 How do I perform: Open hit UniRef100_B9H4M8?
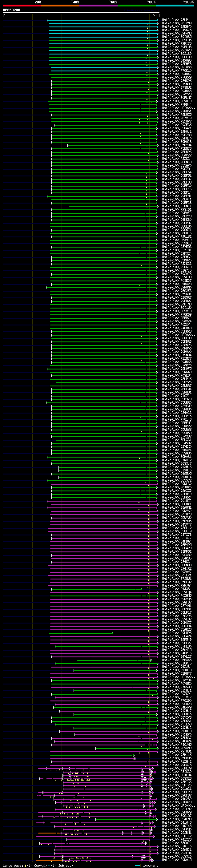(177, 34)
